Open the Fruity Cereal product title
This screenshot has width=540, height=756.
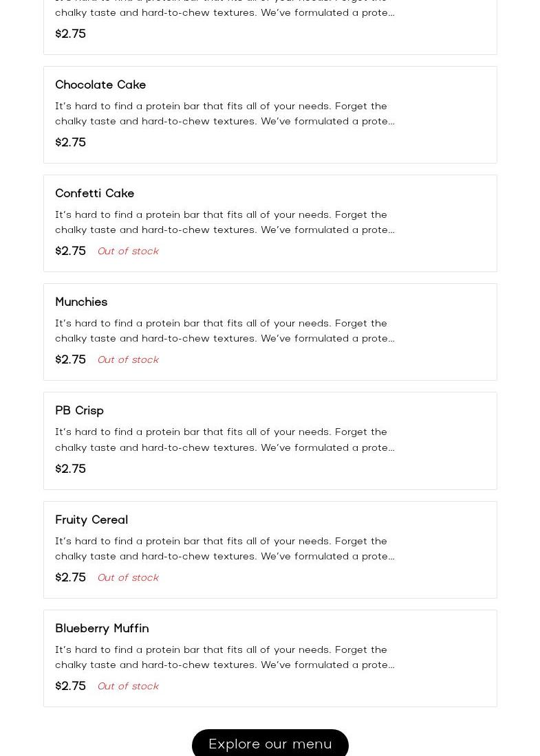[x=91, y=520]
